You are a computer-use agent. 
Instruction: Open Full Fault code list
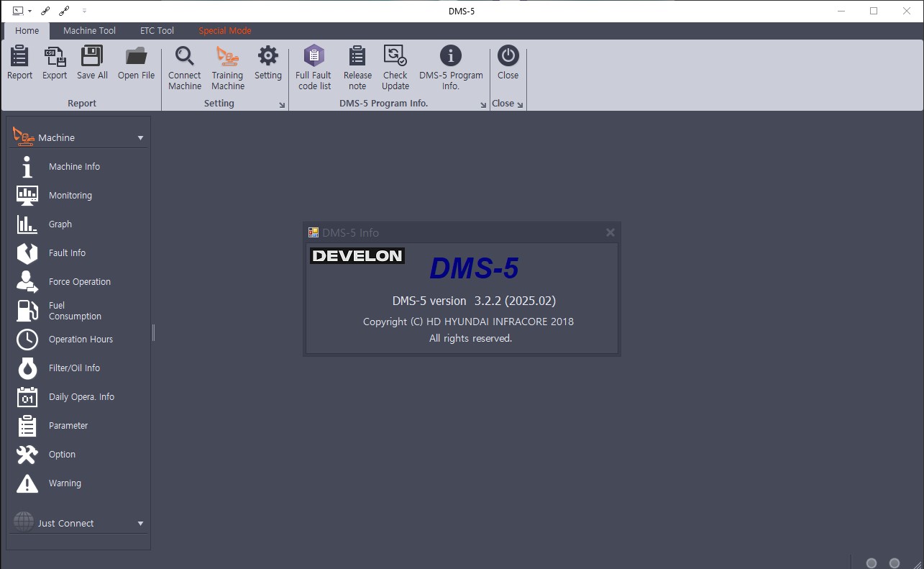(x=314, y=68)
